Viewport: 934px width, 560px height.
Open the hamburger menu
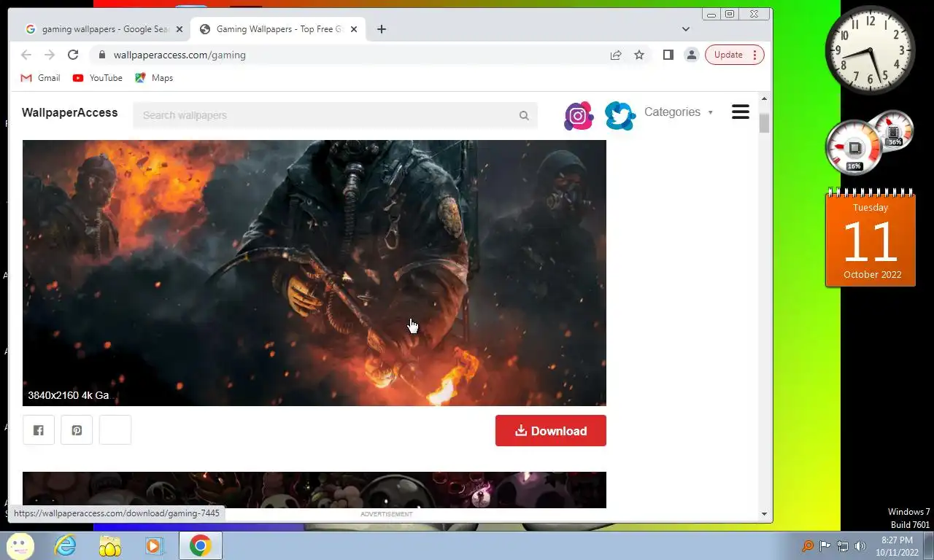pyautogui.click(x=741, y=112)
